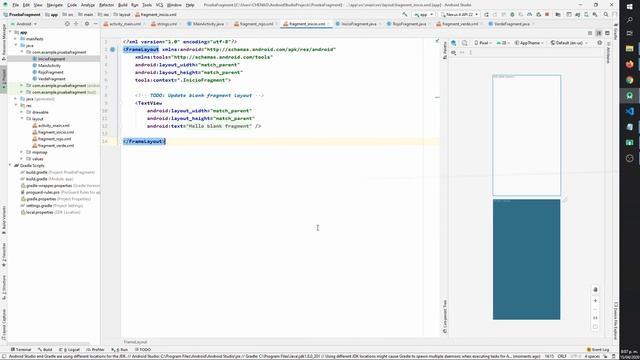Screen dimensions: 640x360
Task: Open the Profiler tool window
Action: coord(96,350)
